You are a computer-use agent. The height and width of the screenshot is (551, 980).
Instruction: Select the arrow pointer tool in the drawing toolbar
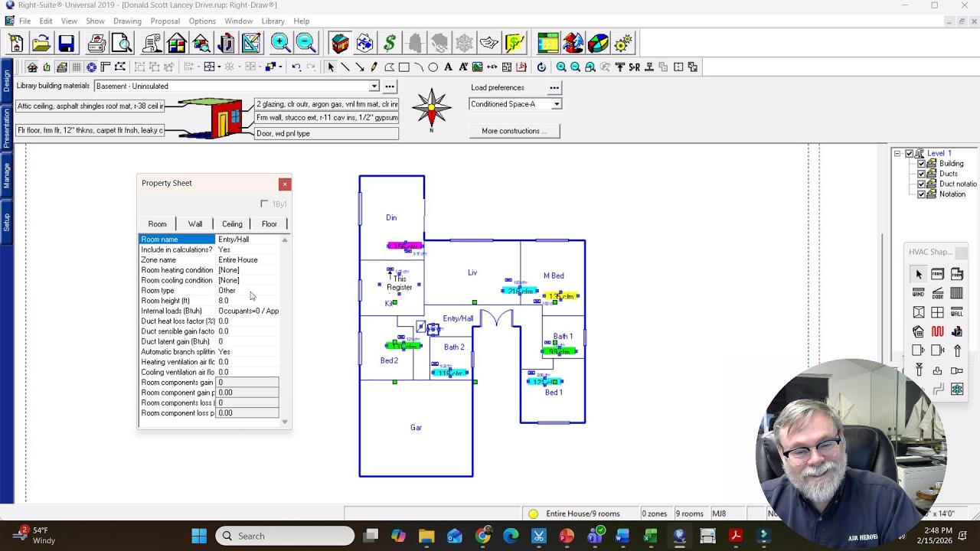pyautogui.click(x=331, y=67)
